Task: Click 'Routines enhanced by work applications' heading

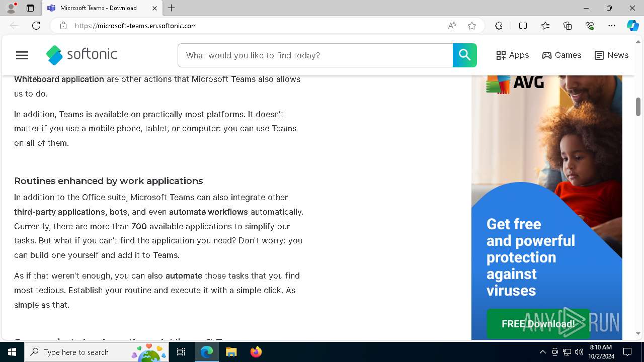Action: (109, 181)
